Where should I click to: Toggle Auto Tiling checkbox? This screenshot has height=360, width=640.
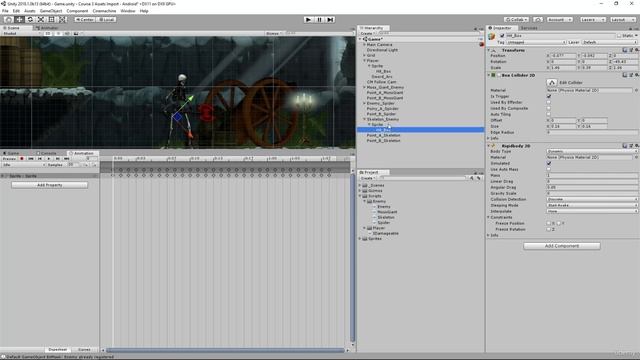(x=549, y=115)
